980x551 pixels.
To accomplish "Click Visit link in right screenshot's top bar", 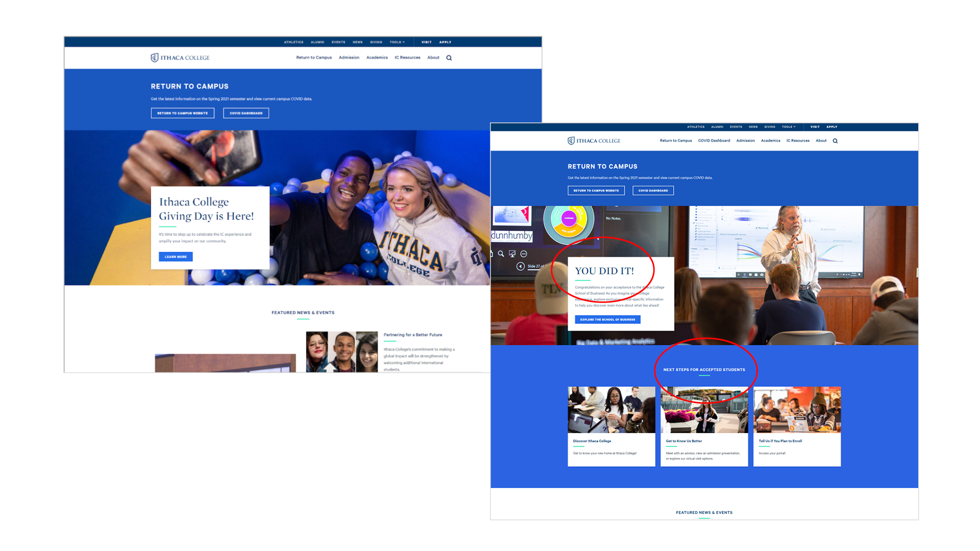I will point(815,127).
